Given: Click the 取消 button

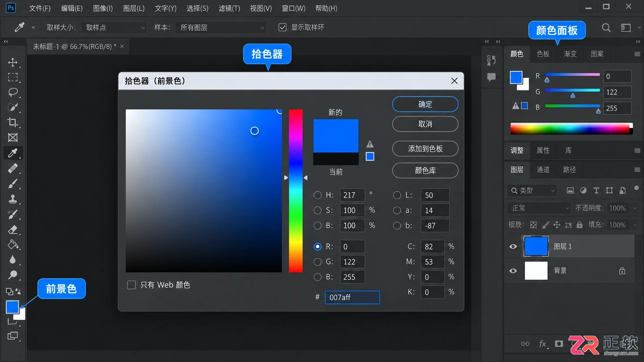Looking at the screenshot, I should click(x=425, y=124).
